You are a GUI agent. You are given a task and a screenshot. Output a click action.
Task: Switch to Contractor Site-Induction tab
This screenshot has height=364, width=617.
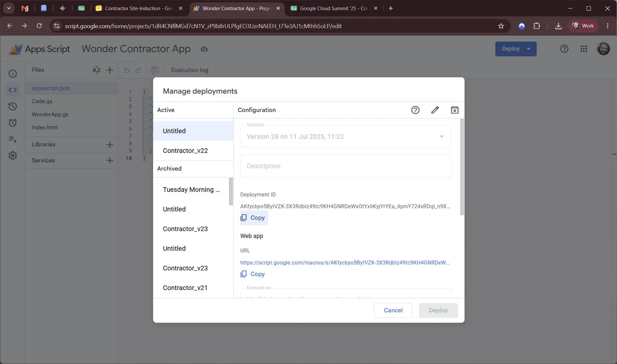(139, 8)
